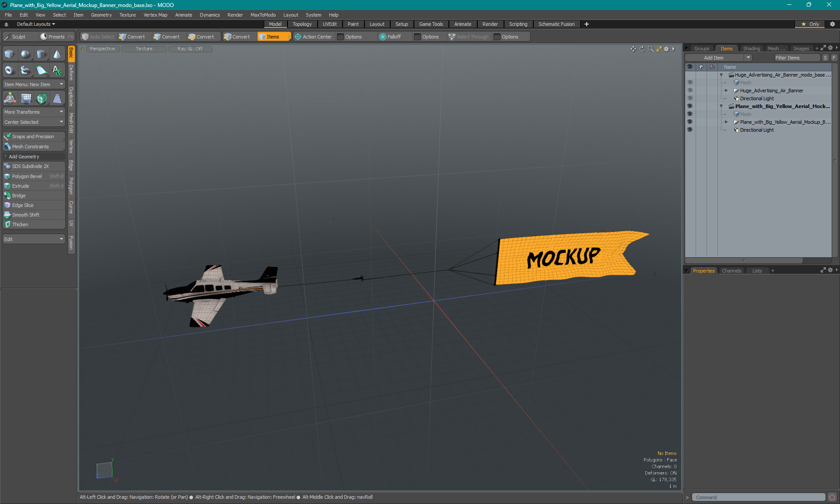Screen dimensions: 840x504
Task: Toggle visibility of Huge_Advertising_Air_Banner item
Action: coord(691,91)
